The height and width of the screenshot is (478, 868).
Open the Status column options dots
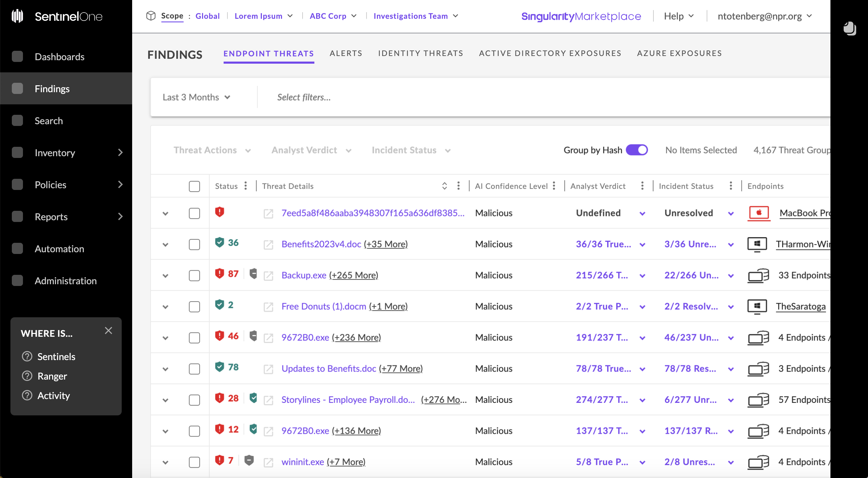tap(246, 186)
